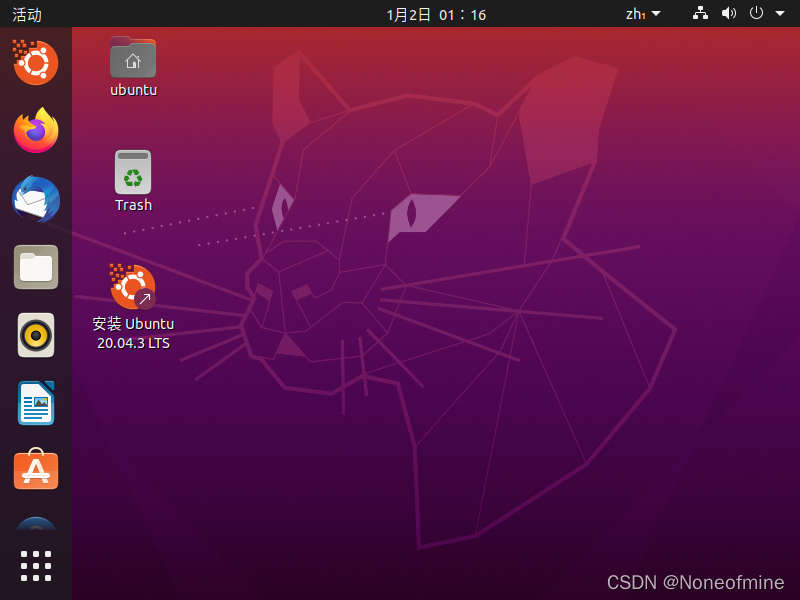800x600 pixels.
Task: Expand the system menu arrow
Action: click(x=780, y=14)
